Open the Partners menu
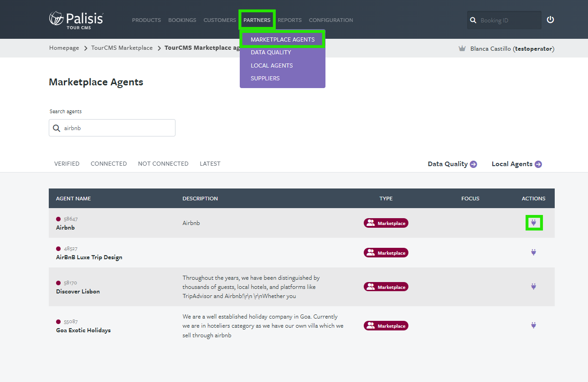This screenshot has height=382, width=588. [257, 20]
